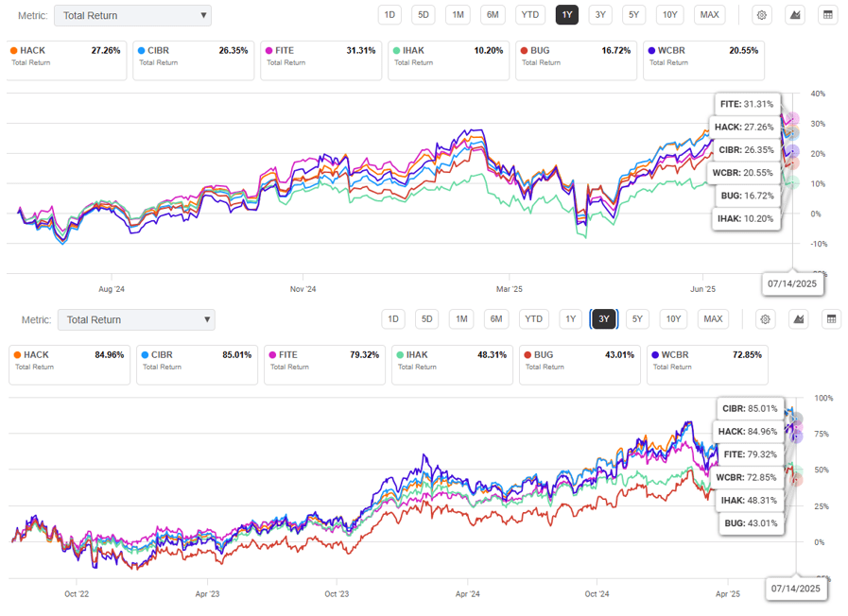Click the pink color dot beside FITE

[x=270, y=50]
